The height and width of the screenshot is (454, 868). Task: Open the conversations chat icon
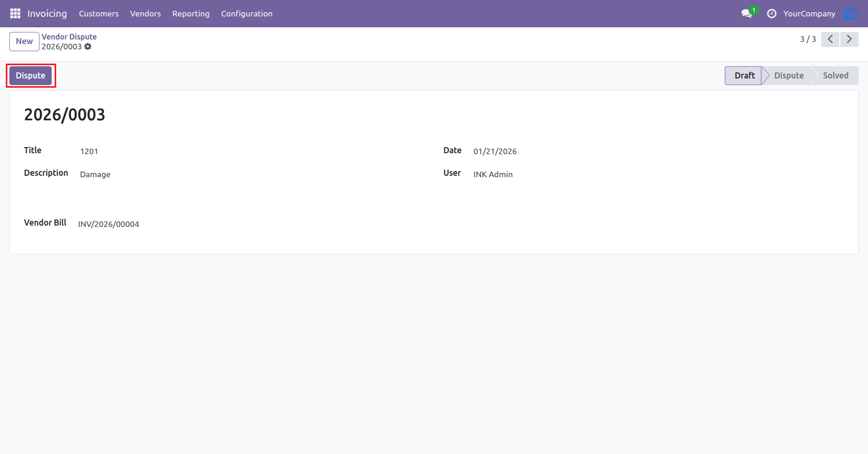click(x=746, y=14)
